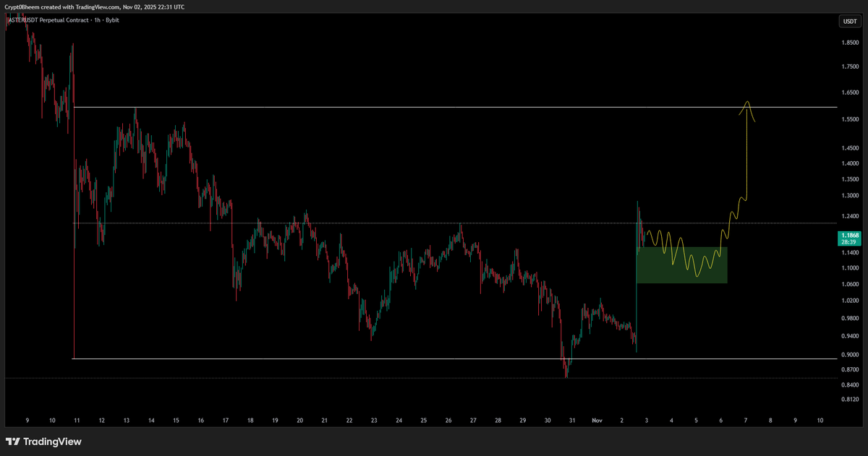The width and height of the screenshot is (868, 456).
Task: Click the 1.0600 price axis label
Action: point(850,284)
